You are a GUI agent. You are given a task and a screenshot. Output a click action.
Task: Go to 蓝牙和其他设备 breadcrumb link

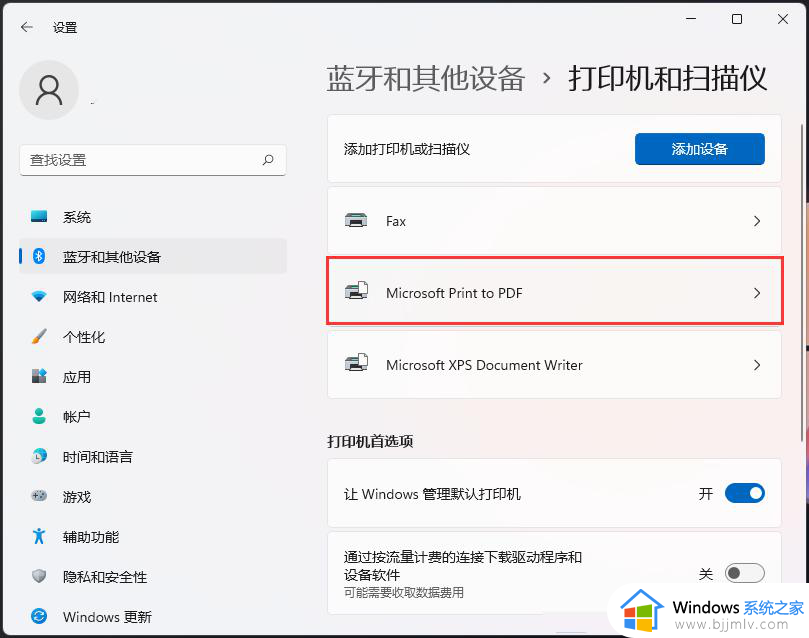click(x=426, y=79)
